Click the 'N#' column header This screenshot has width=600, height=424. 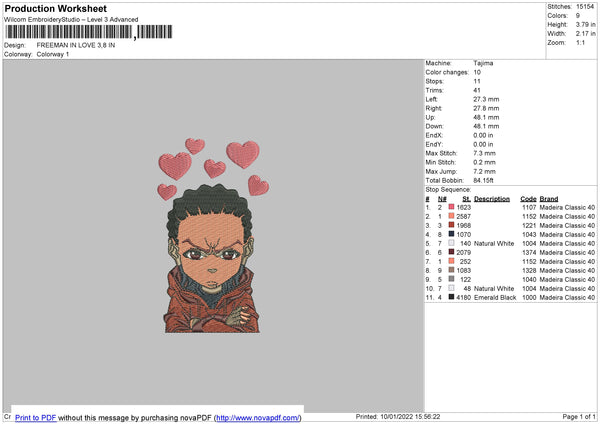[442, 199]
